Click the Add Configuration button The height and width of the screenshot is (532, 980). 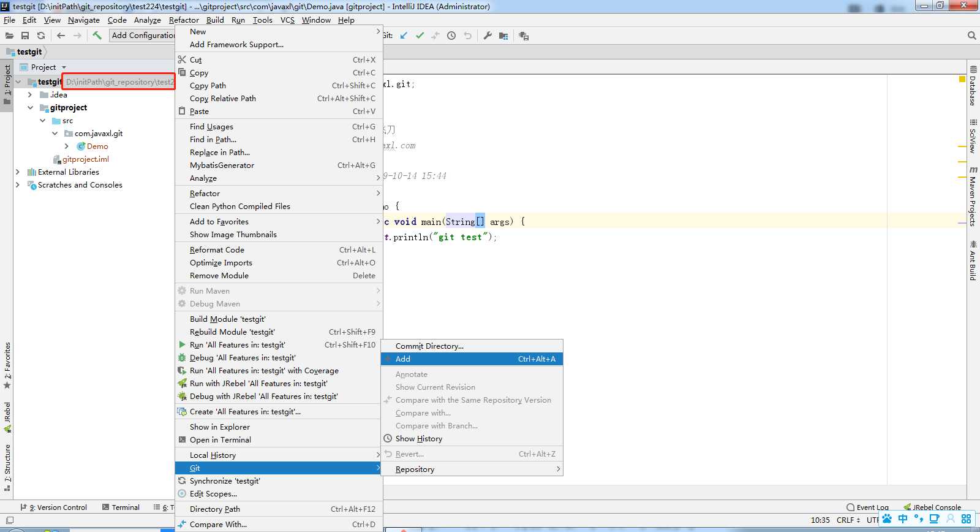(x=143, y=36)
